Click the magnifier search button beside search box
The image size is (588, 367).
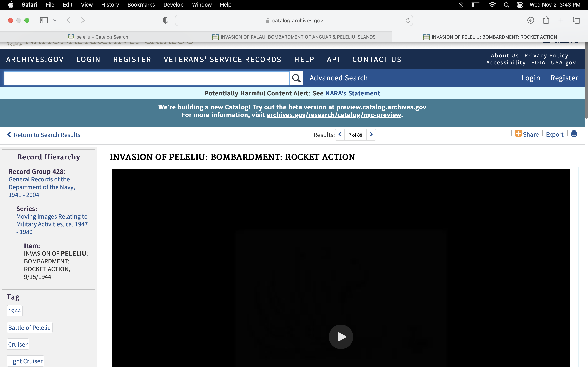[x=296, y=78]
